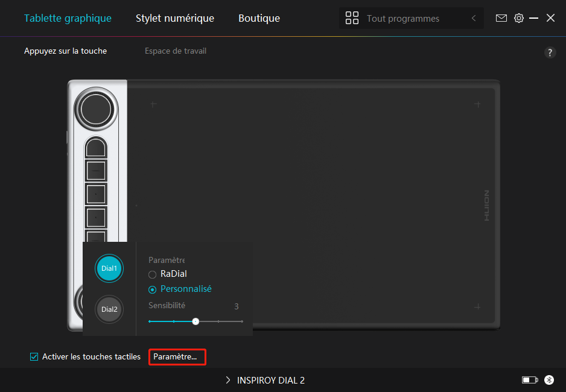Image resolution: width=566 pixels, height=392 pixels.
Task: Switch to Tablette graphique tab
Action: point(68,18)
